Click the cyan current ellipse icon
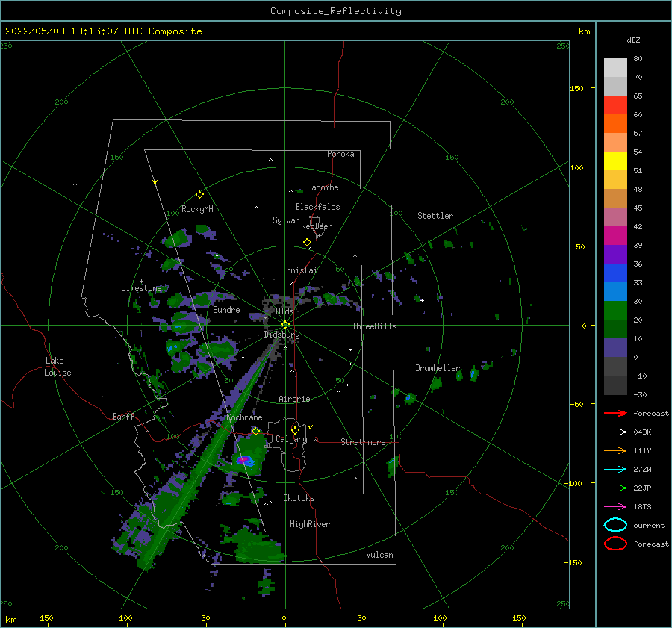Viewport: 672px width, 628px height. (x=615, y=525)
